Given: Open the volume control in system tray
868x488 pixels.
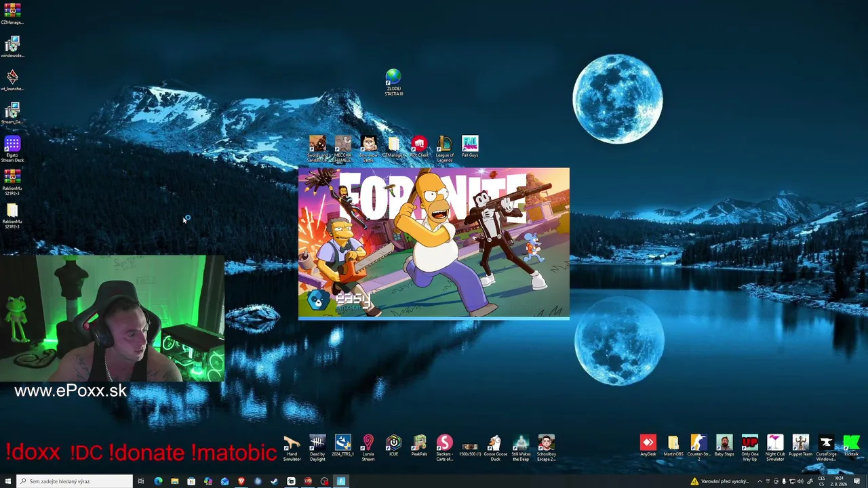Looking at the screenshot, I should [800, 481].
